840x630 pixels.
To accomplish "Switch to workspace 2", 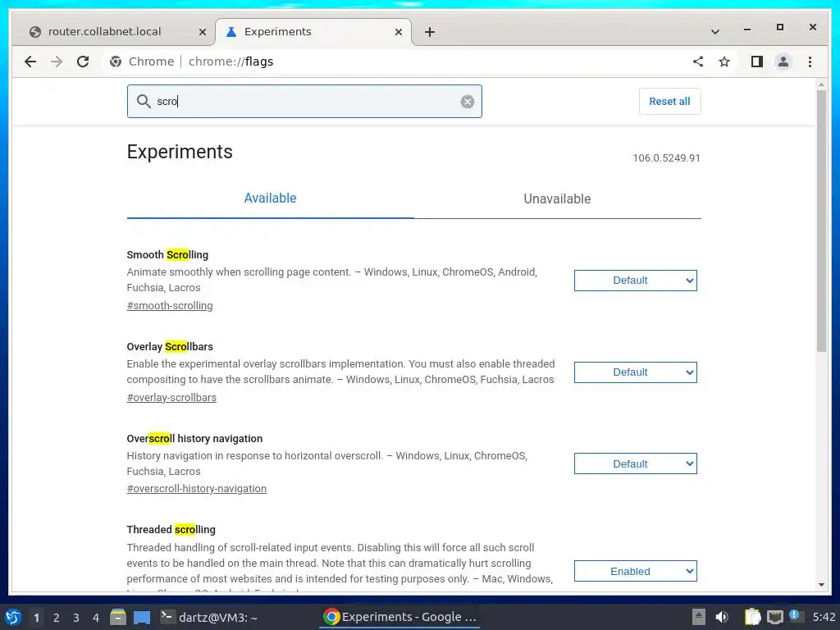I will pos(57,618).
